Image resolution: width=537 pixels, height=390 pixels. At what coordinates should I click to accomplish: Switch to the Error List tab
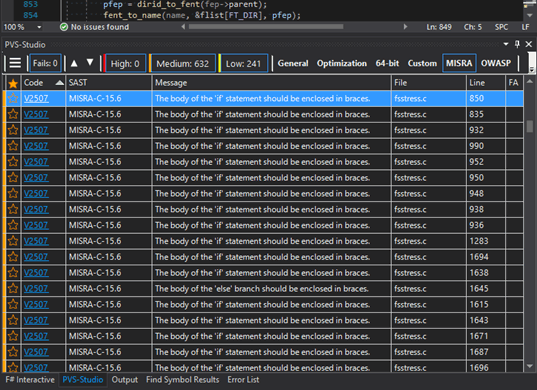pos(243,380)
